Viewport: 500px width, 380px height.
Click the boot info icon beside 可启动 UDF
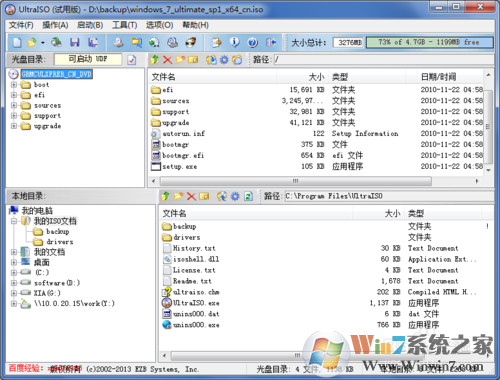click(x=132, y=60)
